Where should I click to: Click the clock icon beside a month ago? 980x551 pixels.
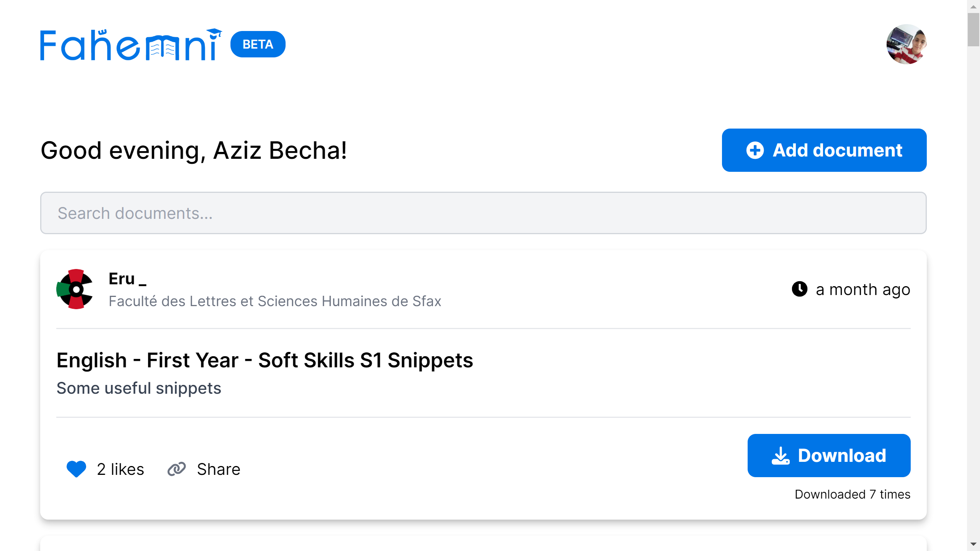(x=799, y=289)
